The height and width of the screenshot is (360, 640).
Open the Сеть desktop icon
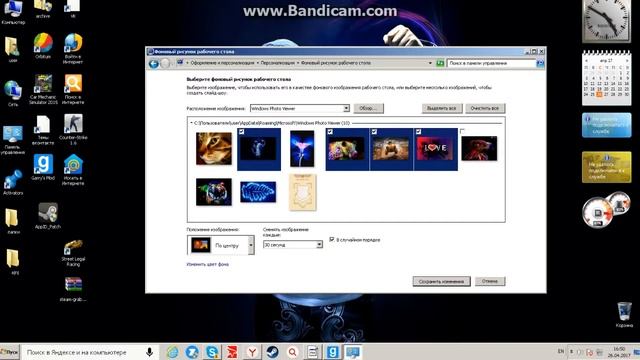coord(13,93)
